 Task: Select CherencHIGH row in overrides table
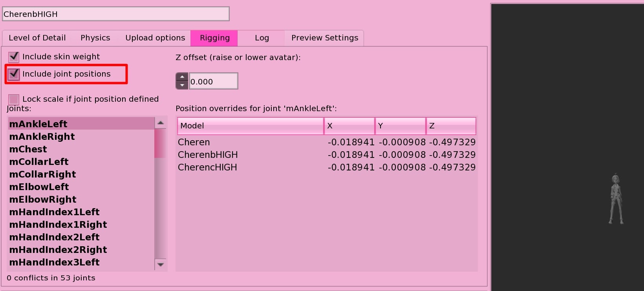coord(327,167)
